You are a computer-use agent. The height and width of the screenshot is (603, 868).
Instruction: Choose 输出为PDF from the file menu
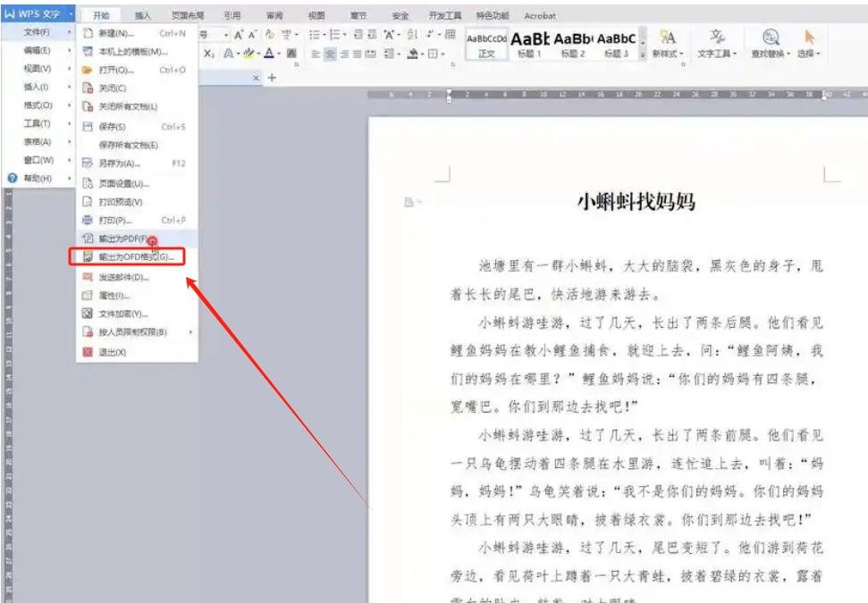[x=124, y=239]
